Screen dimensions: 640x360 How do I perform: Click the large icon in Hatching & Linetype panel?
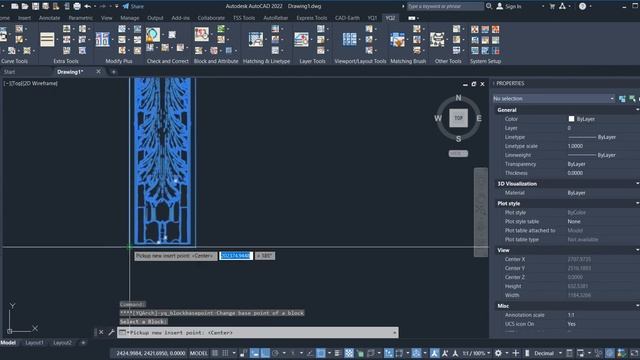tap(256, 40)
